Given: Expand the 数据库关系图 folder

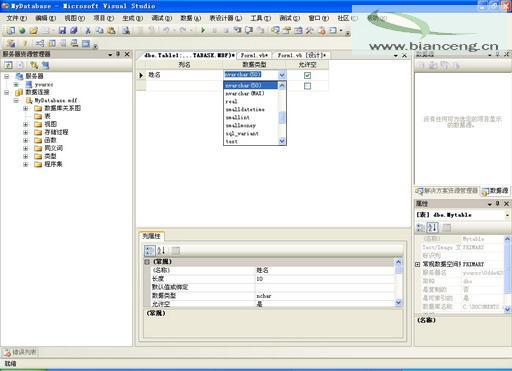Looking at the screenshot, I should coord(25,108).
